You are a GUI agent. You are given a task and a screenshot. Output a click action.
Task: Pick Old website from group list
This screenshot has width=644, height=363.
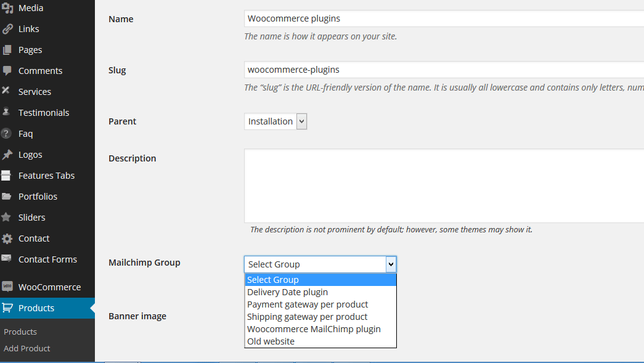point(271,341)
